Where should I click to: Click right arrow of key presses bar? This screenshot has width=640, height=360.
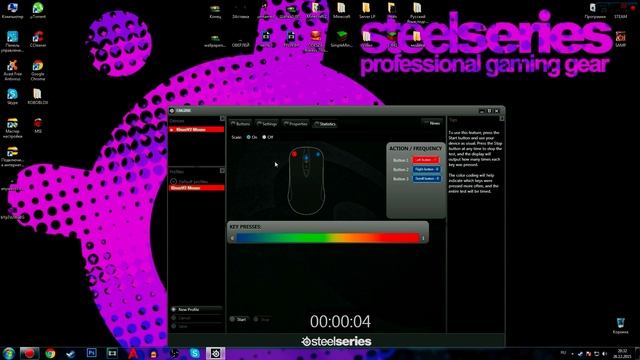pyautogui.click(x=423, y=238)
